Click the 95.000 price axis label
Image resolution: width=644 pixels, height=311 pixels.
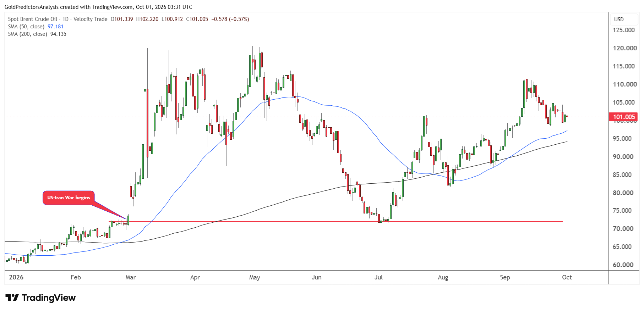click(x=622, y=139)
